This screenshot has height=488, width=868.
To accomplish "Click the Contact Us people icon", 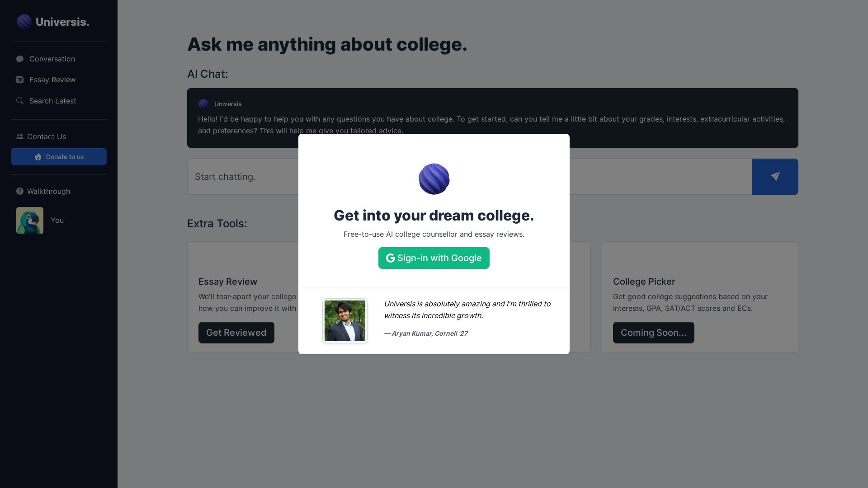I will pos(20,136).
